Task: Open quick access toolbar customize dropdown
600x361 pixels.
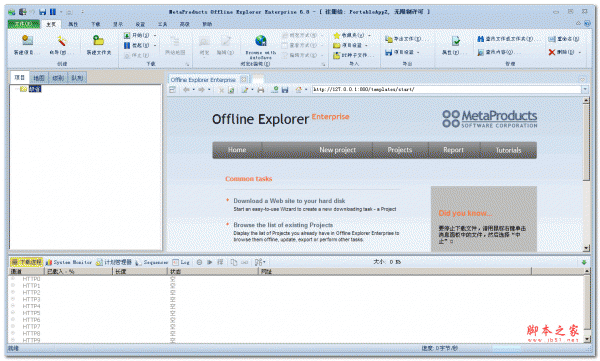Action: 82,12
